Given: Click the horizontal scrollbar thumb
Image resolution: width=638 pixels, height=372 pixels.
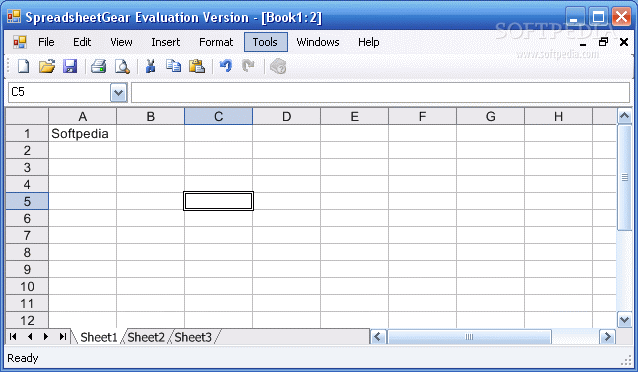Looking at the screenshot, I should (469, 337).
